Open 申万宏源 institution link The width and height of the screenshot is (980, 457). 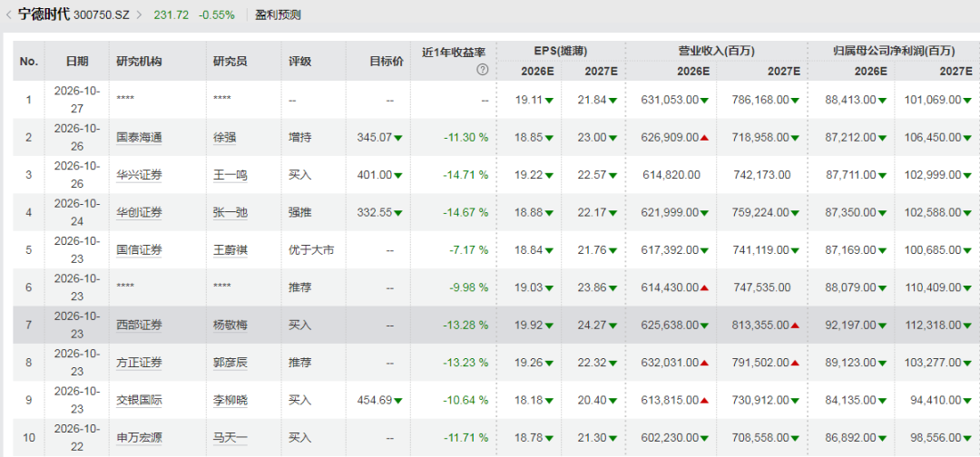point(139,437)
